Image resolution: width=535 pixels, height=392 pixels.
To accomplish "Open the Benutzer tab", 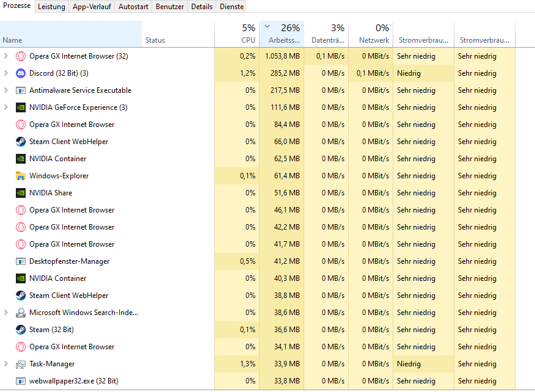I will pyautogui.click(x=170, y=7).
